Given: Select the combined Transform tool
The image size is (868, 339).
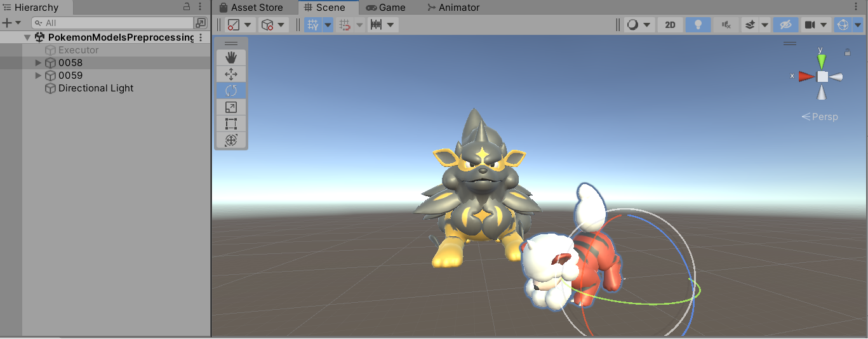Looking at the screenshot, I should pos(231,140).
